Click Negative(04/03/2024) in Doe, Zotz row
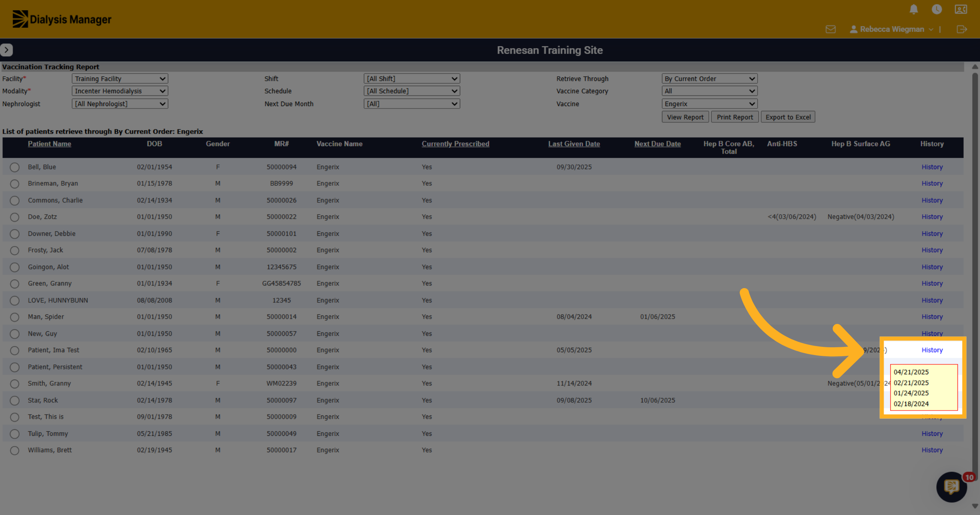This screenshot has height=515, width=980. pyautogui.click(x=860, y=217)
